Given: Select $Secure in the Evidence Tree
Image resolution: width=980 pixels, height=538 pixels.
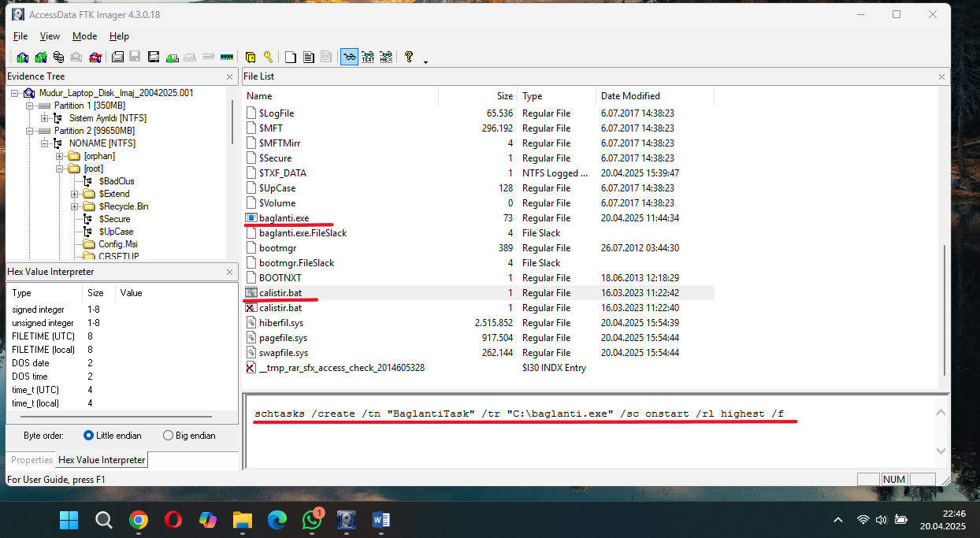Looking at the screenshot, I should pyautogui.click(x=115, y=219).
